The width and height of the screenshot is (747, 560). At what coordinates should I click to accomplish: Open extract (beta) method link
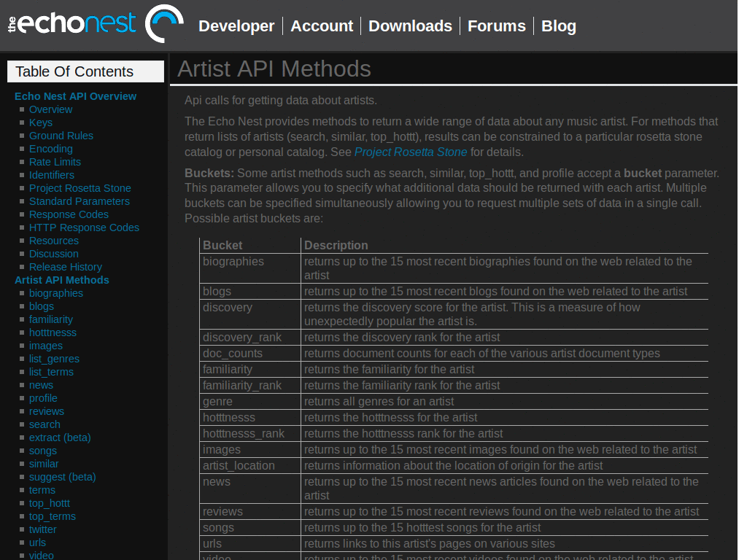(60, 437)
